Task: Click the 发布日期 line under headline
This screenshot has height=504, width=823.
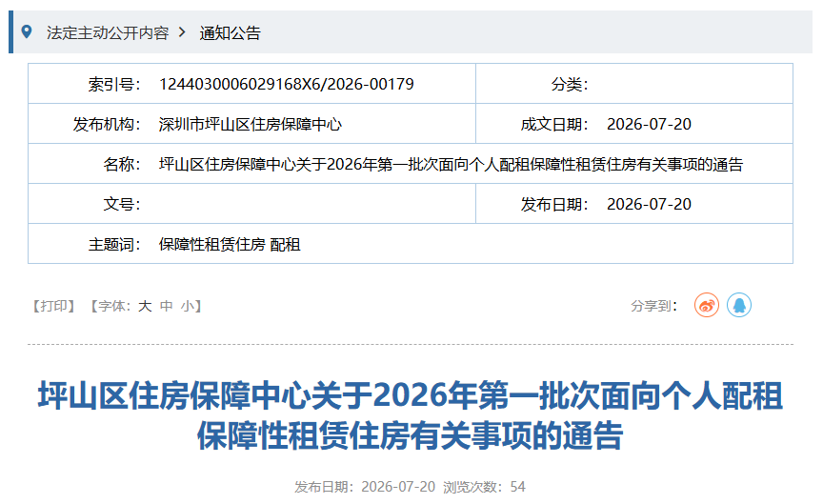Action: 365,487
